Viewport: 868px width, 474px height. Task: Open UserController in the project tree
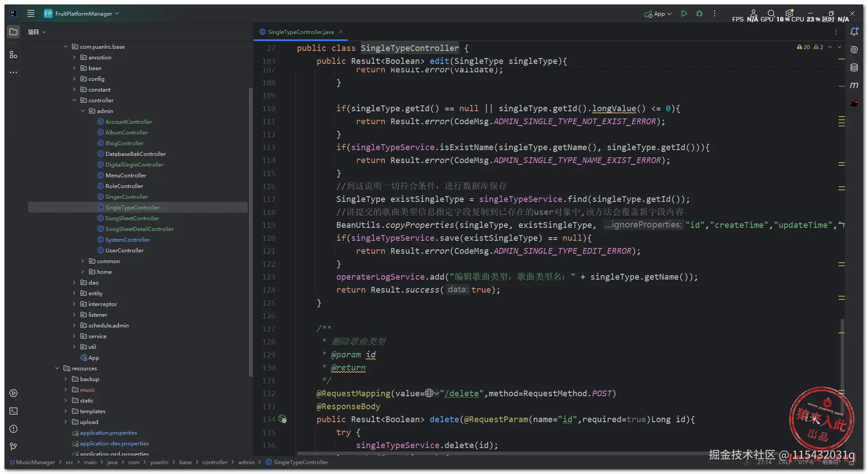[x=124, y=251]
